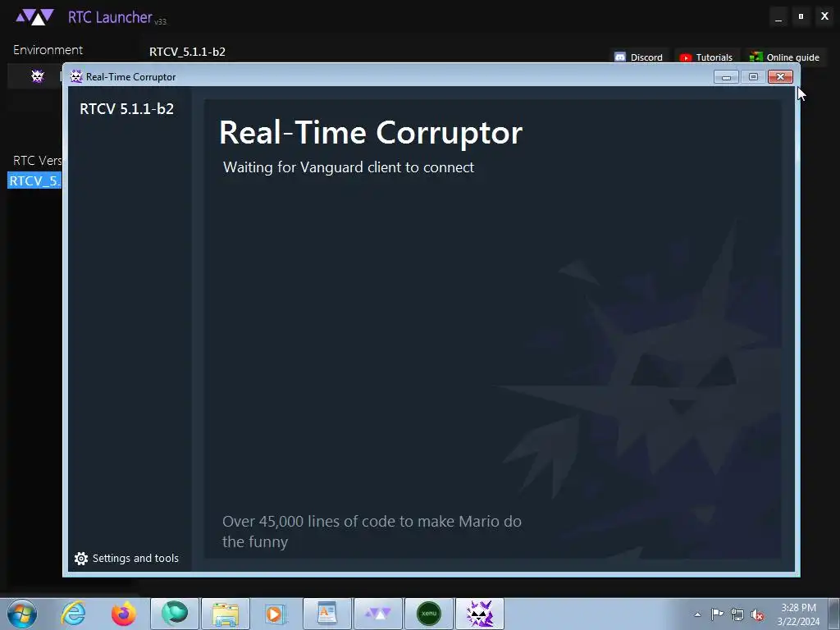Open Windows Media Player from taskbar
The height and width of the screenshot is (630, 840).
pos(276,614)
